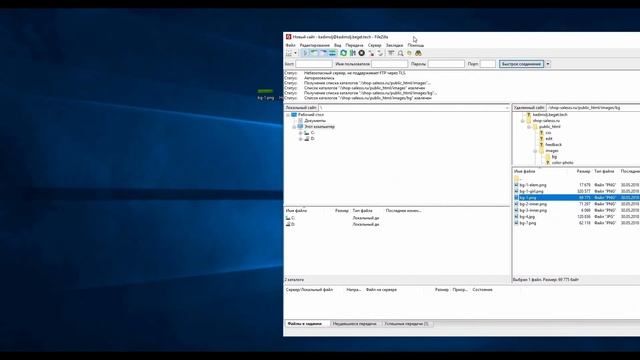Sort local list by Последнее изменение column
This screenshot has height=360, width=640.
[403, 211]
